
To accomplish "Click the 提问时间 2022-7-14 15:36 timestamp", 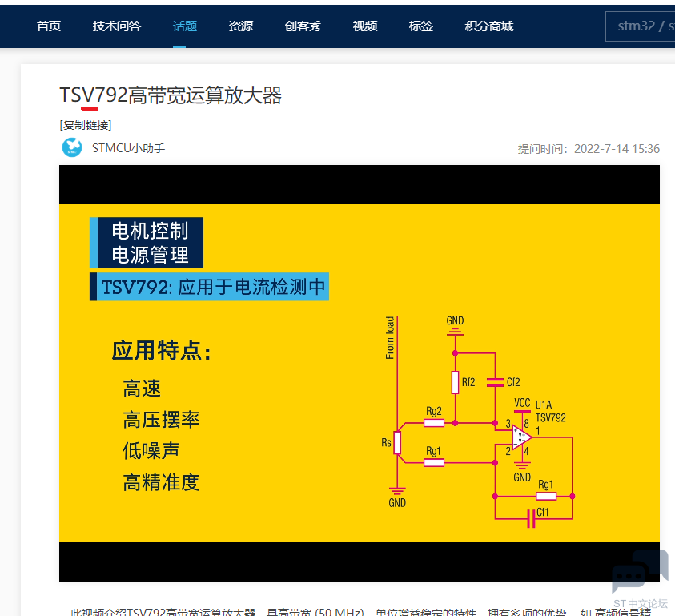I will coord(589,149).
